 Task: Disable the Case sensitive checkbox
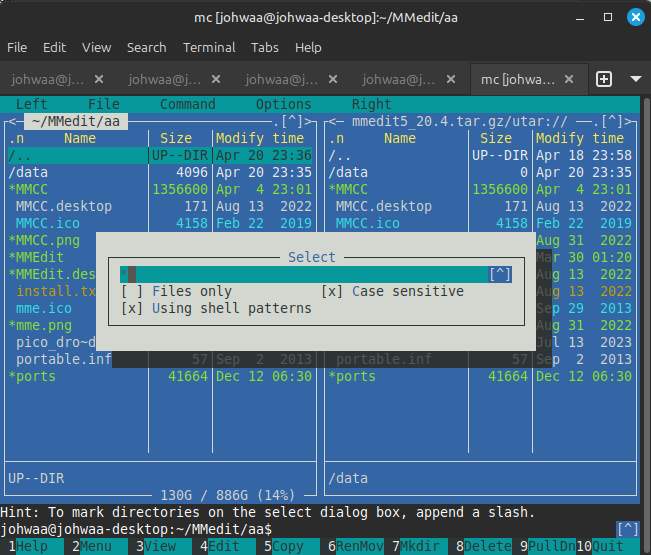click(333, 291)
